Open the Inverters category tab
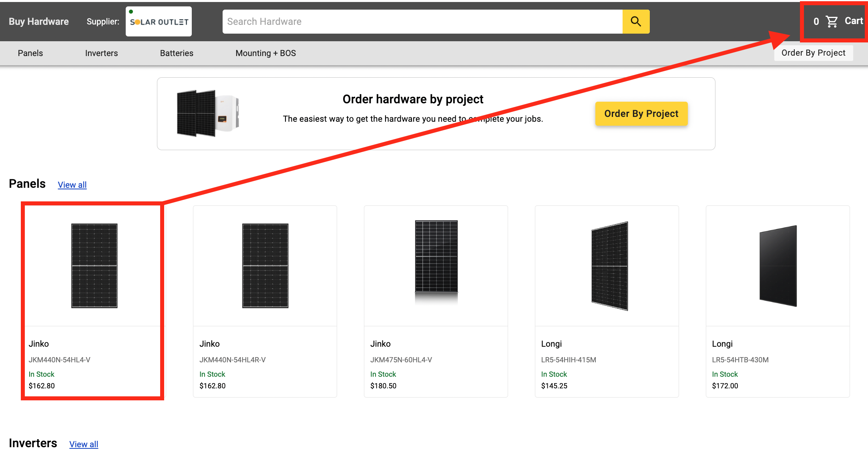The image size is (868, 450). coord(101,53)
